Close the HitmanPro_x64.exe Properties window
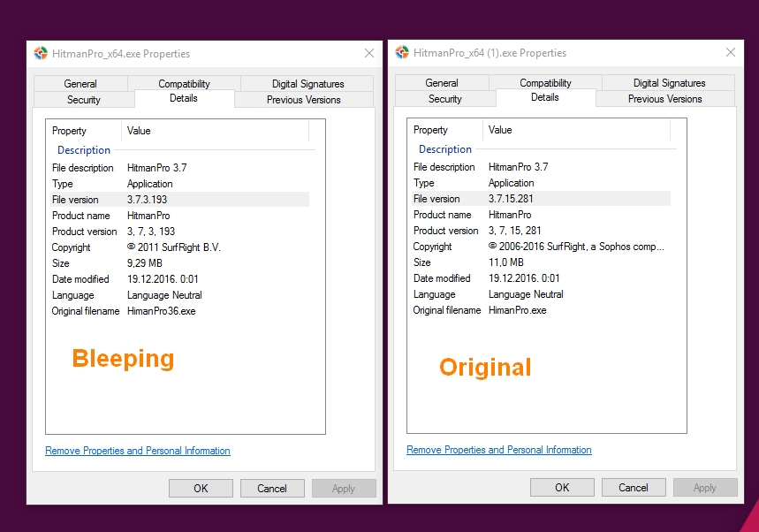This screenshot has height=532, width=759. 369,53
